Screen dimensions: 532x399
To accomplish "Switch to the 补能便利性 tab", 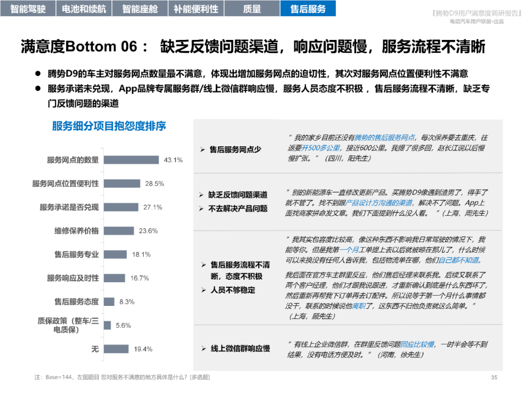I will (x=196, y=8).
